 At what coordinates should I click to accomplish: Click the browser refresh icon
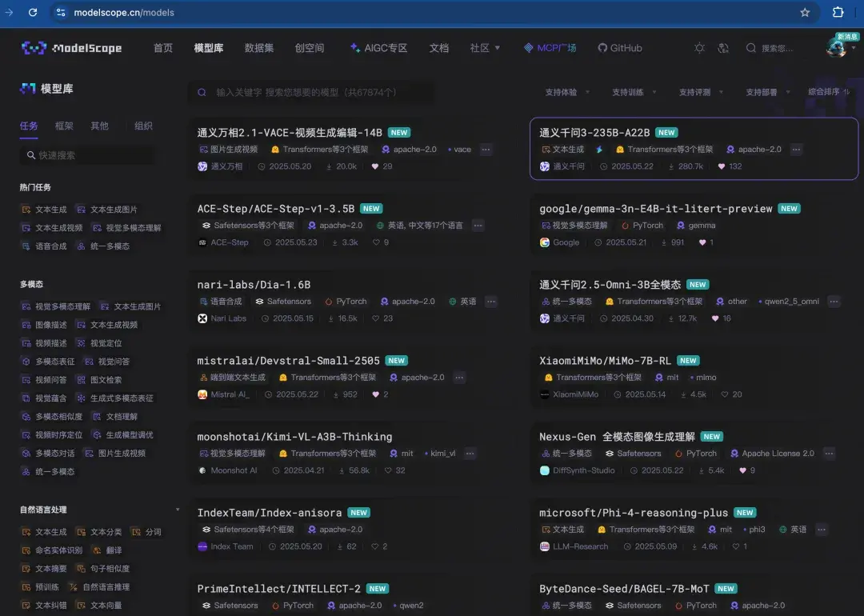[33, 12]
